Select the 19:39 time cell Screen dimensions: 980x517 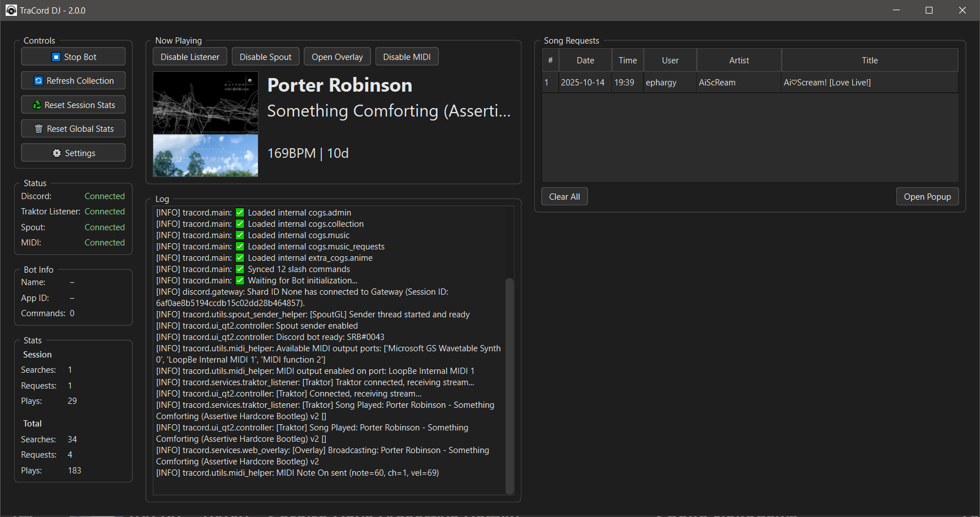(x=627, y=83)
